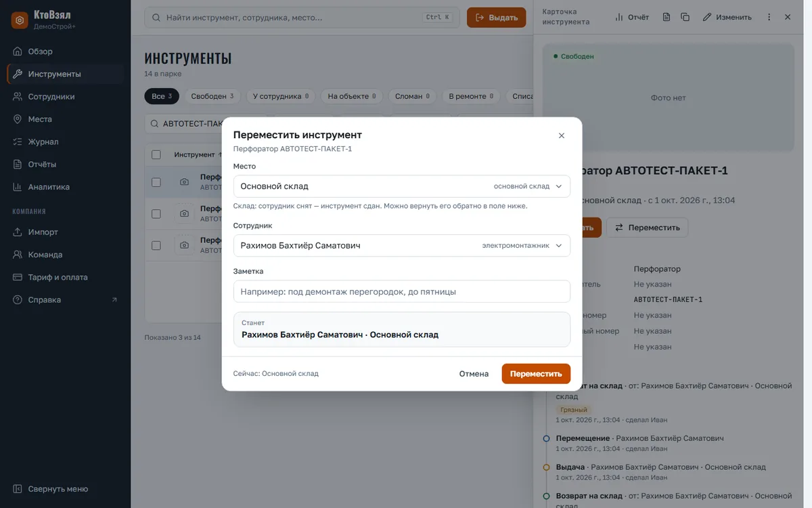Select the У сотрудника filter tab
Image resolution: width=812 pixels, height=508 pixels.
coord(281,96)
